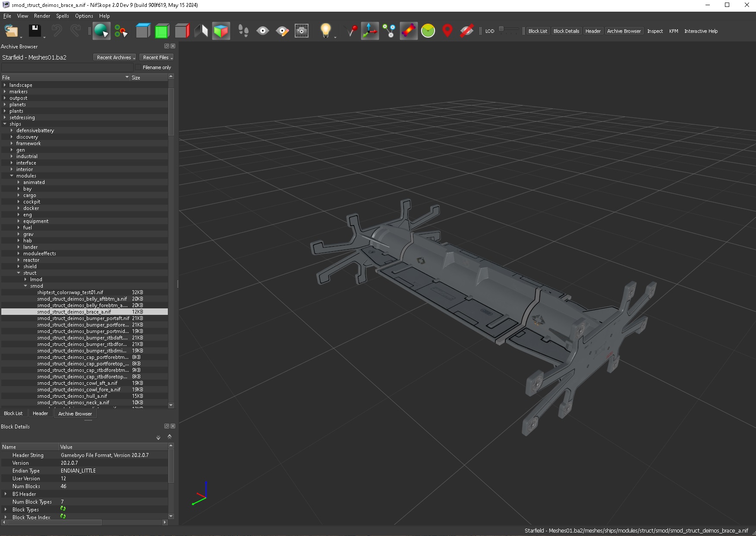
Task: Click refresh icon in Block Type Index row
Action: 63,516
